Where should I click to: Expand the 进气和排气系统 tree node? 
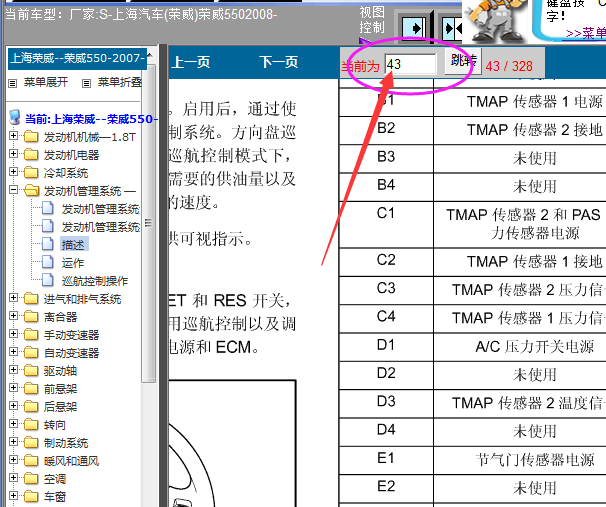click(14, 298)
